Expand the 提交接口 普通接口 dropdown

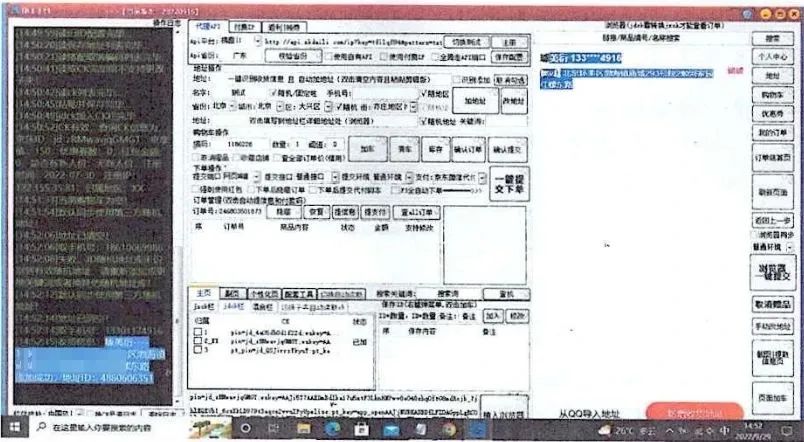[335, 177]
